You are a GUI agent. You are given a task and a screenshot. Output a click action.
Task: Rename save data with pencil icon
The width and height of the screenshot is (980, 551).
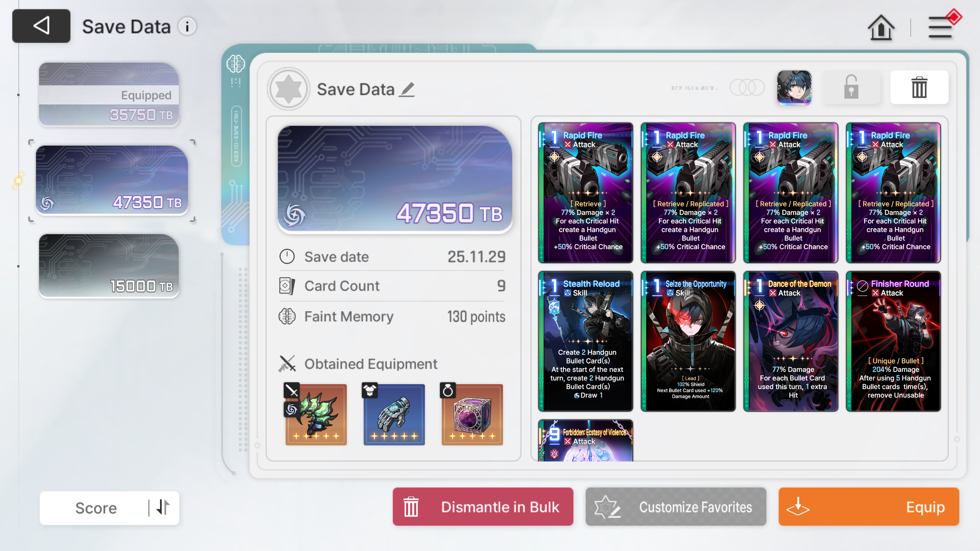[x=407, y=90]
